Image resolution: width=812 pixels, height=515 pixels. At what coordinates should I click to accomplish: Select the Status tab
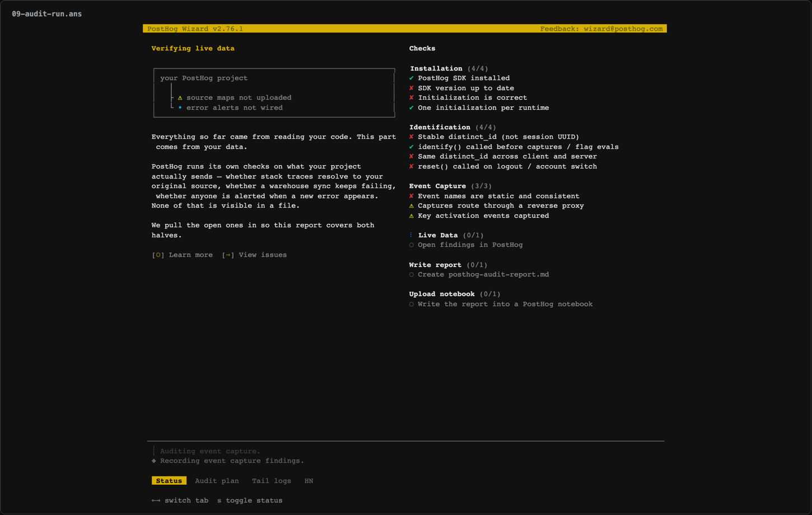[169, 481]
